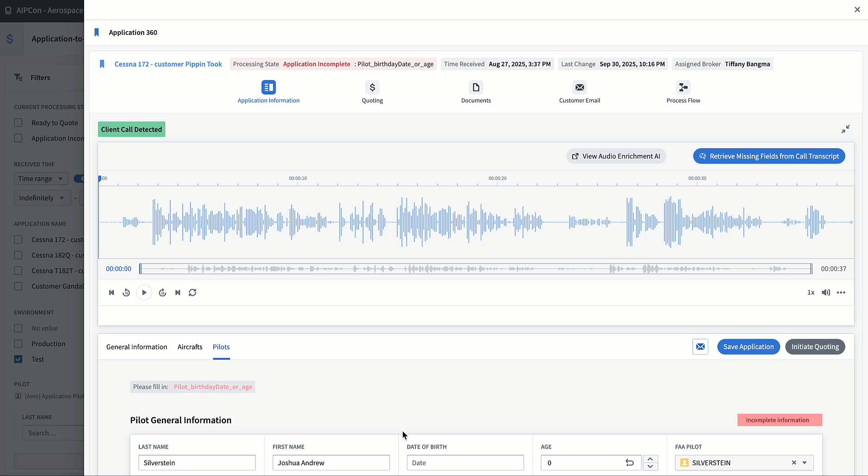
Task: Mute audio with the volume icon
Action: click(x=826, y=293)
